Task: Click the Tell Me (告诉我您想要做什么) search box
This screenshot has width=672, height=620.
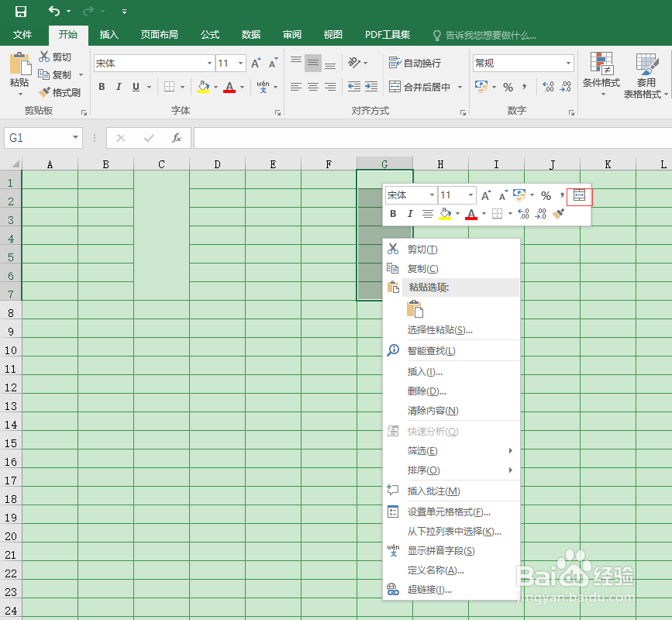Action: [x=484, y=35]
